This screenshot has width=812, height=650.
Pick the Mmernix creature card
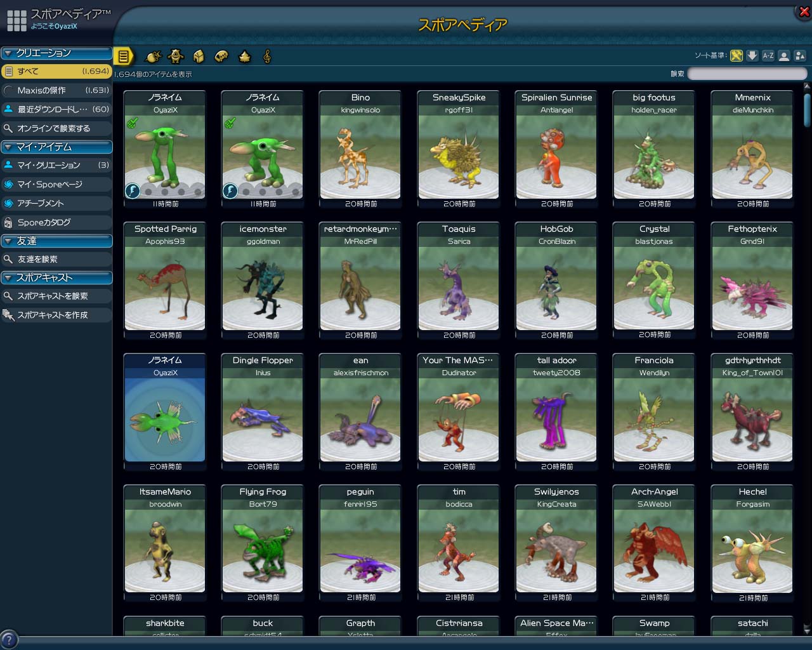(x=752, y=149)
